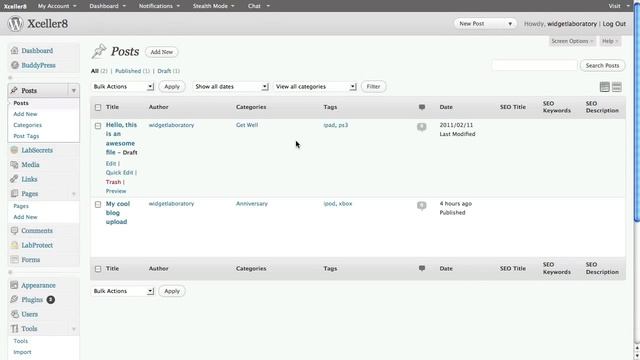The image size is (640, 360).
Task: Click the Forms sidebar icon
Action: click(x=14, y=260)
